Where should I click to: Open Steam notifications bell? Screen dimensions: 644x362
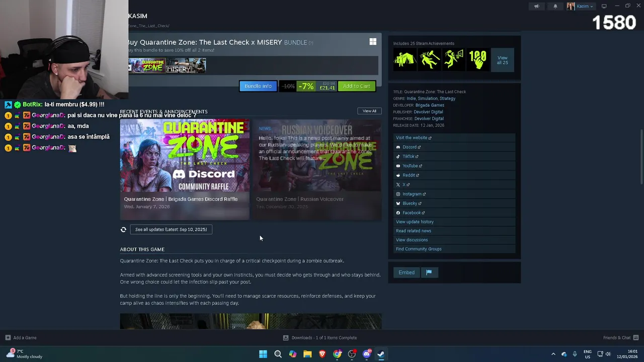pos(555,6)
